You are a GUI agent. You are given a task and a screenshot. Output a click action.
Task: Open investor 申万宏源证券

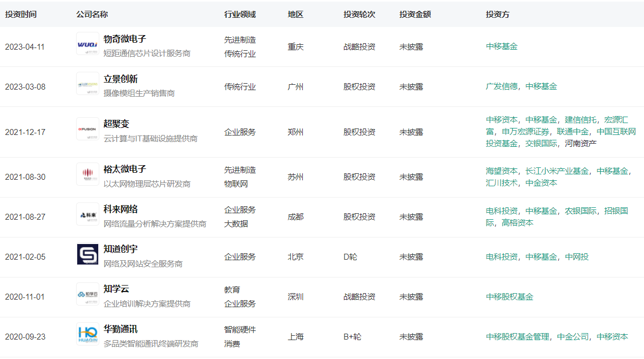coord(525,131)
